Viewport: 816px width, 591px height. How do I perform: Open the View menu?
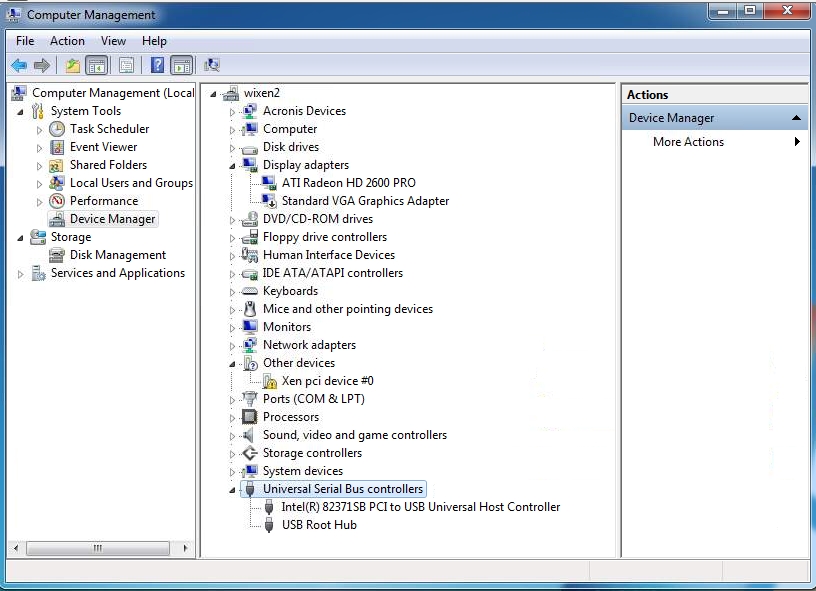coord(113,41)
